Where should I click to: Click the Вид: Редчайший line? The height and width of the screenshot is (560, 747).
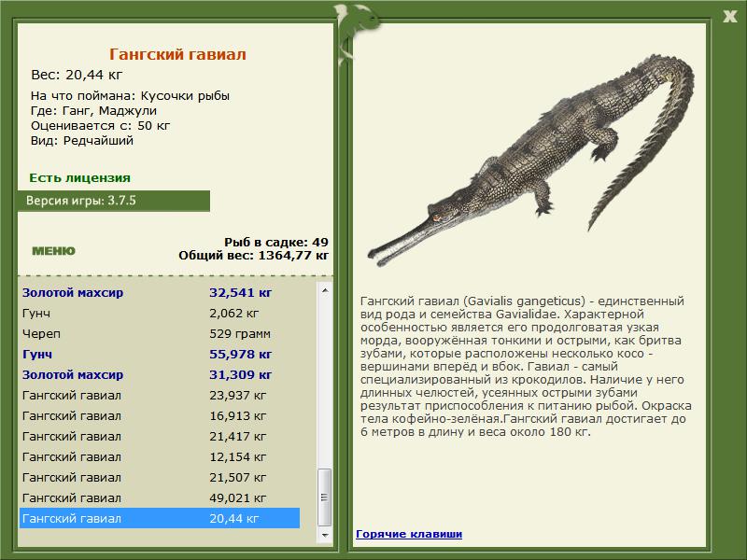point(82,141)
